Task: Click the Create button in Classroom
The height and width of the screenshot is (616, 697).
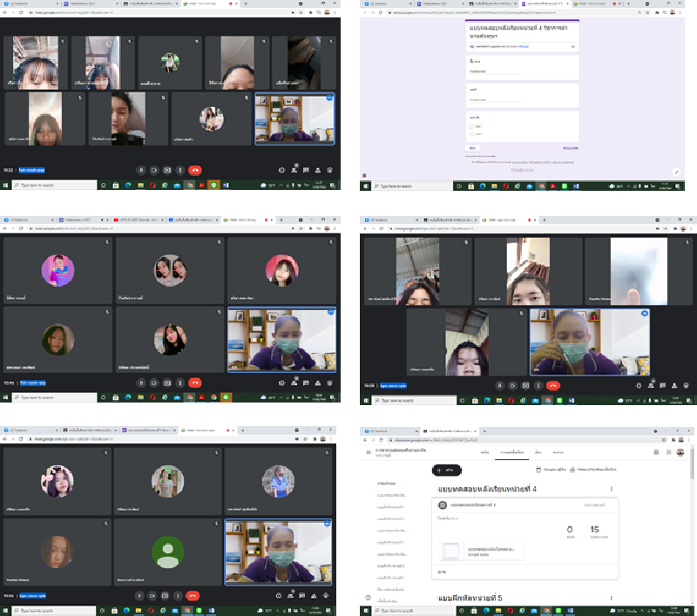Action: [447, 470]
